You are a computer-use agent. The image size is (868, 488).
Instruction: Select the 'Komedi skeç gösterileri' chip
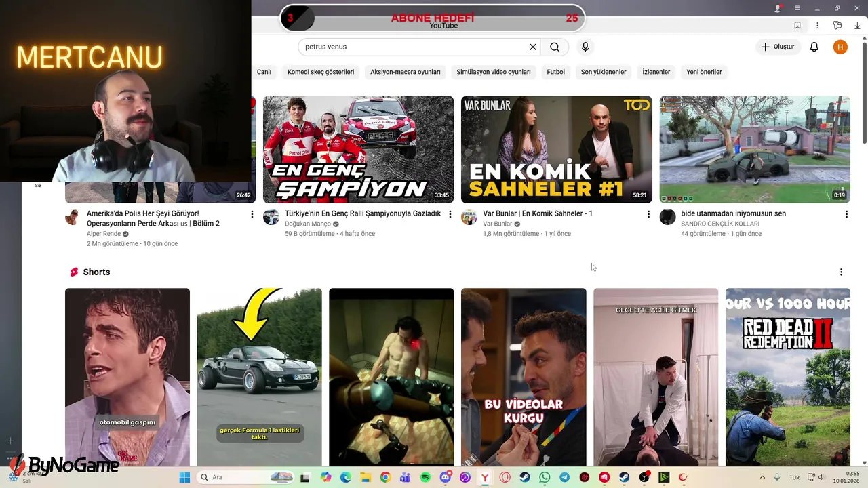321,72
